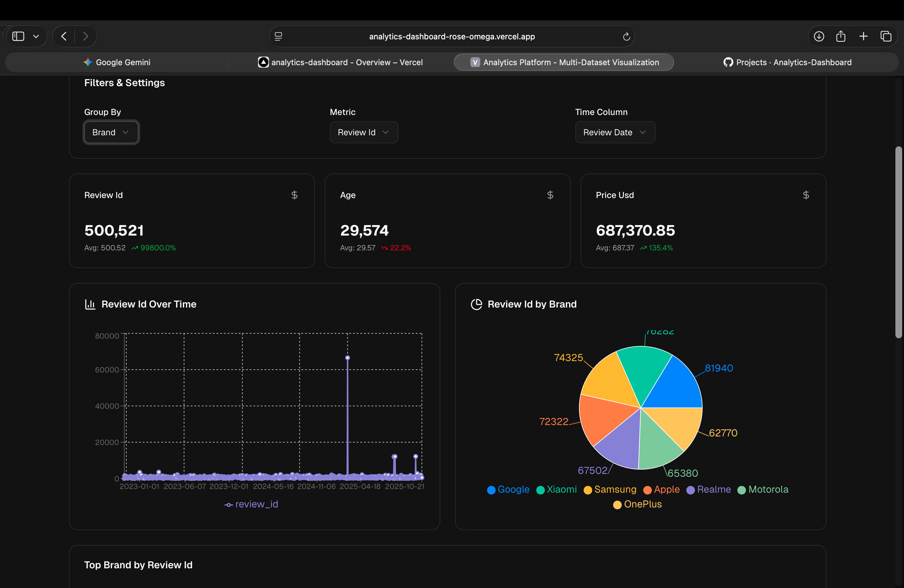The height and width of the screenshot is (588, 904).
Task: Click the reload icon in the address bar
Action: pos(626,36)
